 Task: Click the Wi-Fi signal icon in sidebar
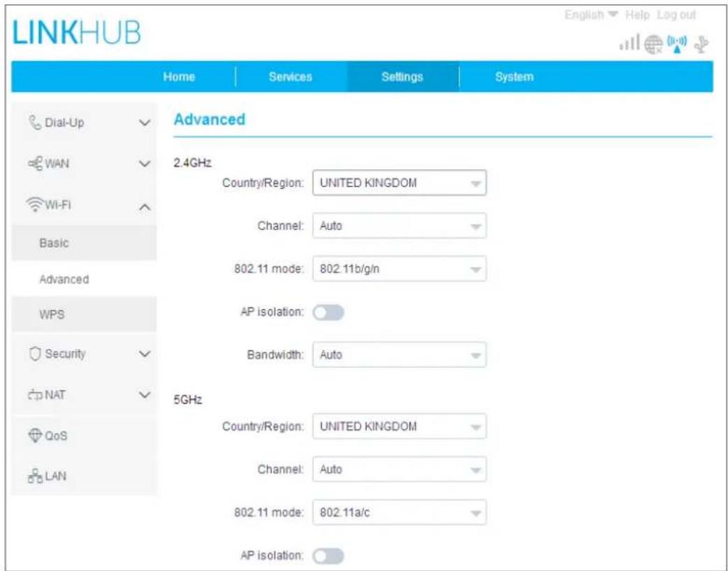click(34, 205)
